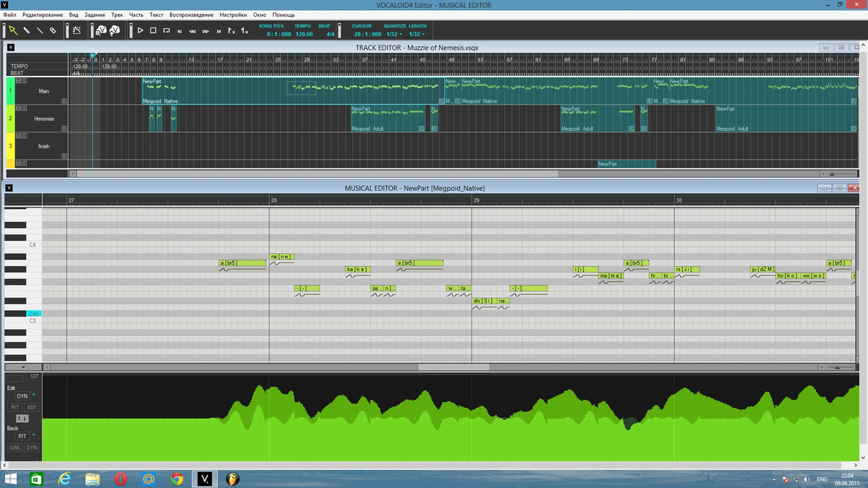The image size is (868, 488).
Task: Open the Файл menu
Action: point(10,14)
